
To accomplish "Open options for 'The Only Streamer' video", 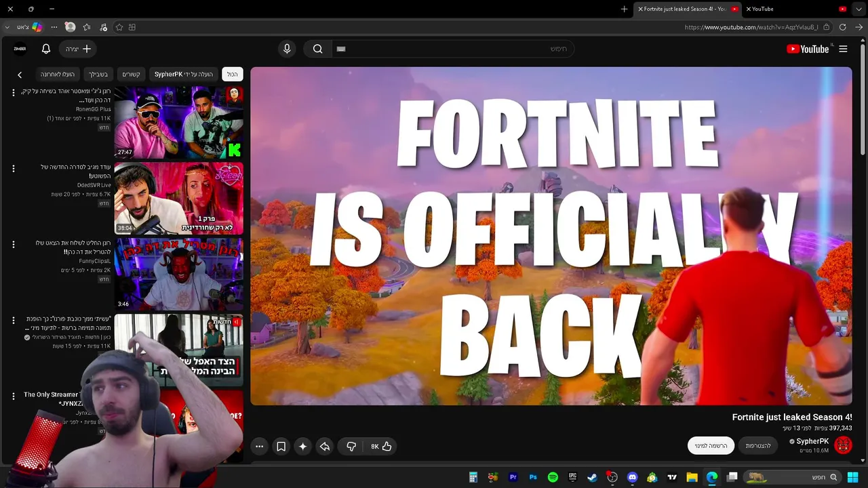I will point(13,396).
